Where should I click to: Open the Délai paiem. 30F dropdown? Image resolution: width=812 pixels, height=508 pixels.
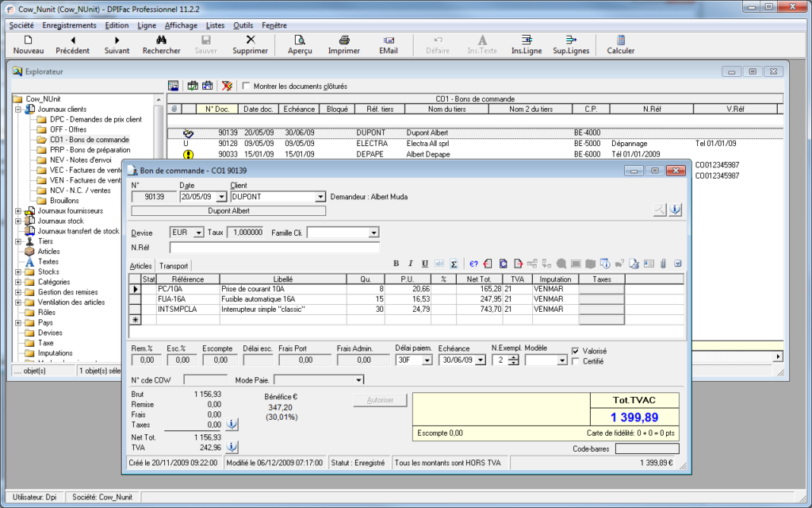click(x=427, y=360)
